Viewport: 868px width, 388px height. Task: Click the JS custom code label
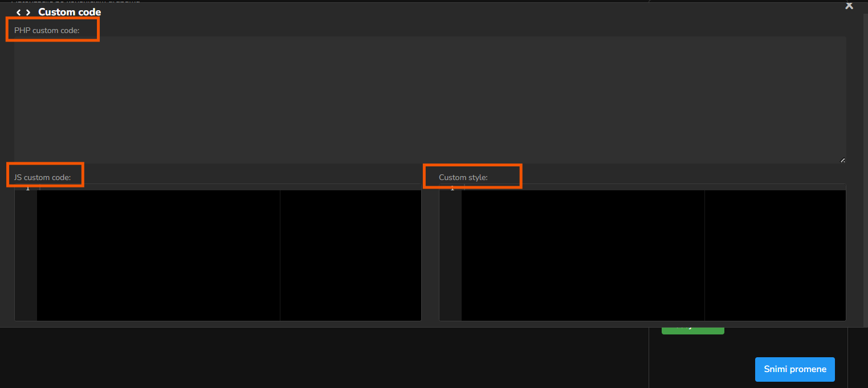pos(43,177)
